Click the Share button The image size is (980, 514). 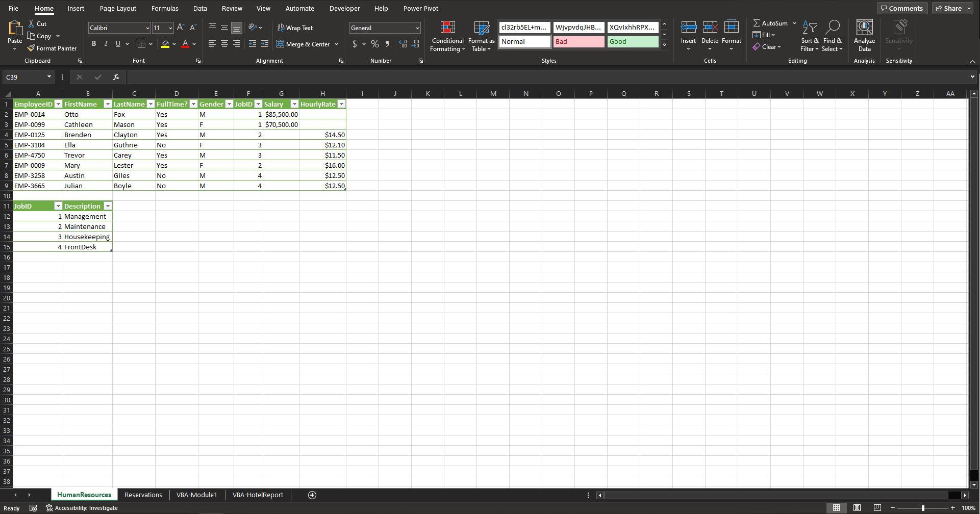[x=950, y=8]
